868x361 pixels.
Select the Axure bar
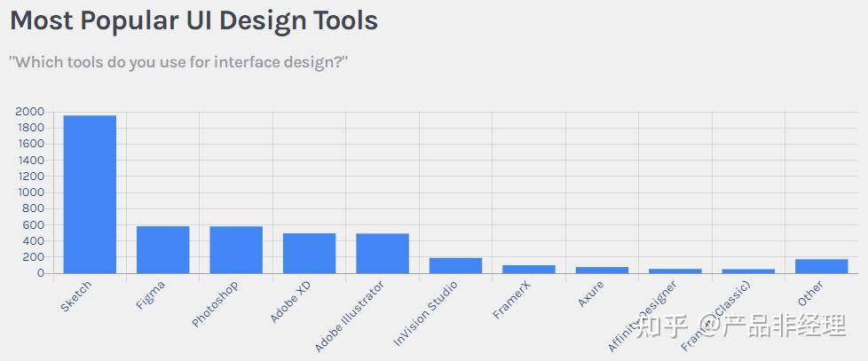point(602,270)
